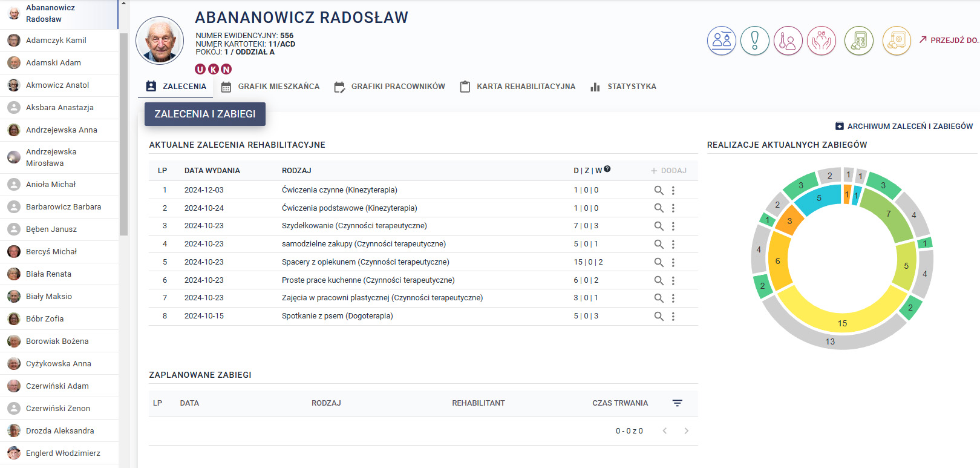Click the caring hands with people icon
Image resolution: width=980 pixels, height=468 pixels.
821,41
